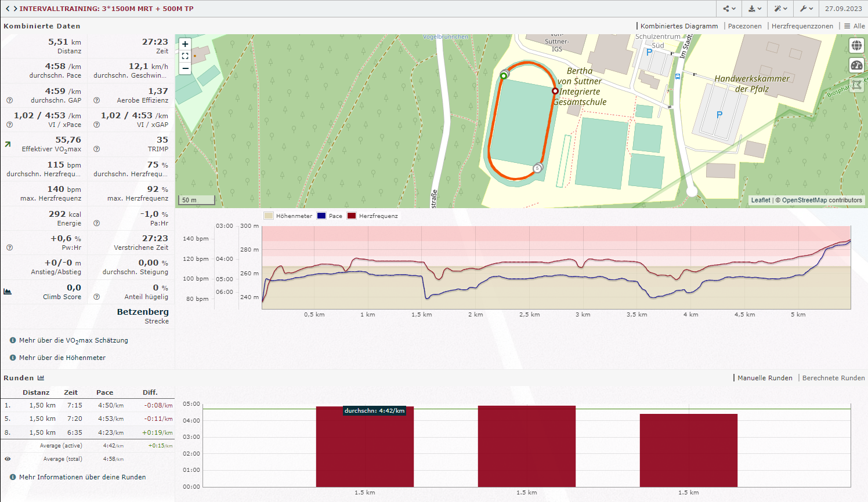The image size is (868, 502).
Task: Switch to Berechnete Runden tab
Action: [x=833, y=378]
